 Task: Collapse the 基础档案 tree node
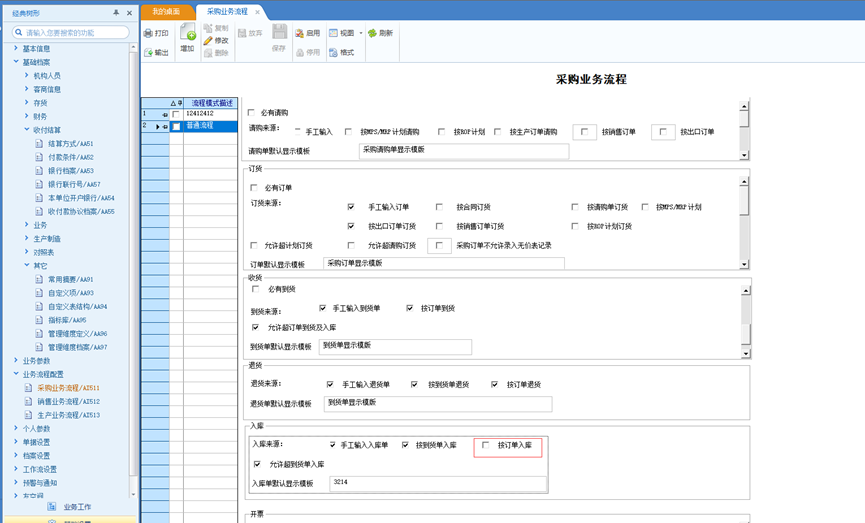click(x=16, y=62)
